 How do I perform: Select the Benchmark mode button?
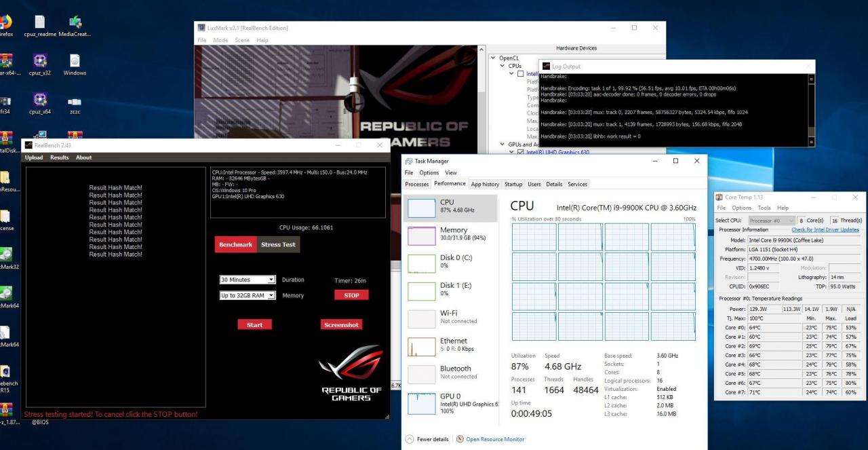[x=235, y=244]
